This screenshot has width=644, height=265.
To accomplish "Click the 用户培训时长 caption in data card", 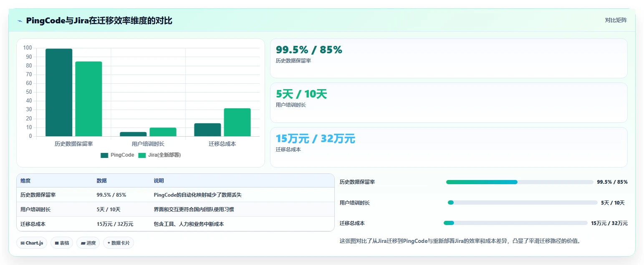I will [x=291, y=105].
